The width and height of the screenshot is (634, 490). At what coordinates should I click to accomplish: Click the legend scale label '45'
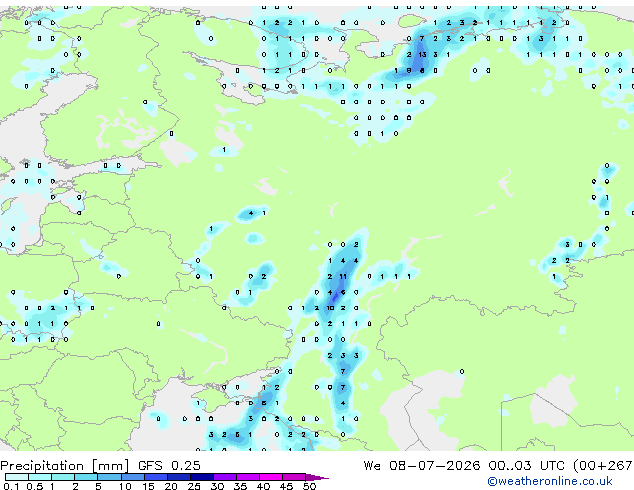pos(286,486)
